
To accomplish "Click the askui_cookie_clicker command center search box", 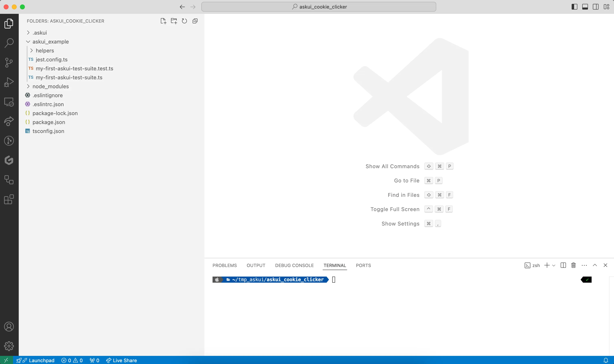I will point(319,7).
